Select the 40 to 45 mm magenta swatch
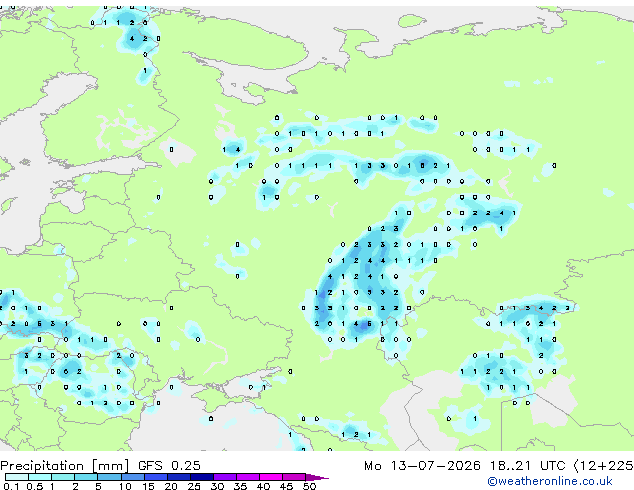634x490 pixels. [x=271, y=477]
